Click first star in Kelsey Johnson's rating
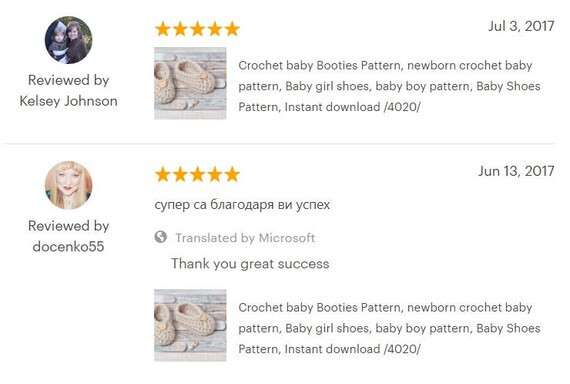Screen dimensions: 570x384 pyautogui.click(x=162, y=29)
